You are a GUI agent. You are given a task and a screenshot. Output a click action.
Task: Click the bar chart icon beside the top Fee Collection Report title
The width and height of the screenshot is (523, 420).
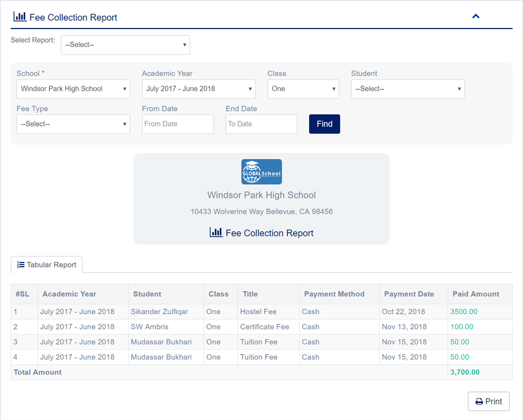coord(20,16)
